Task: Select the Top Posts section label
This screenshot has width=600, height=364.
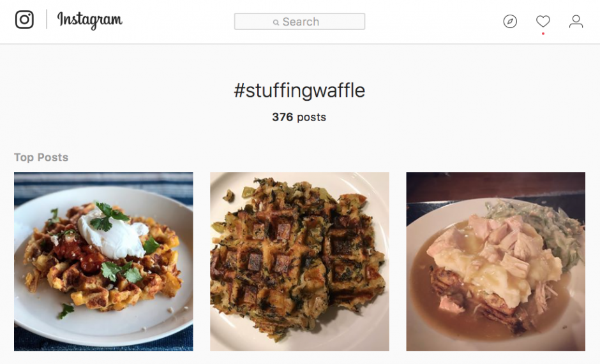Action: click(x=41, y=157)
